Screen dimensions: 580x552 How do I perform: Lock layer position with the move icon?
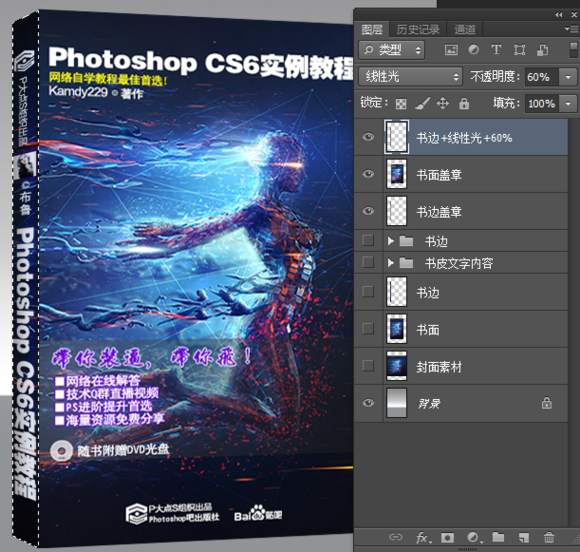(x=443, y=104)
